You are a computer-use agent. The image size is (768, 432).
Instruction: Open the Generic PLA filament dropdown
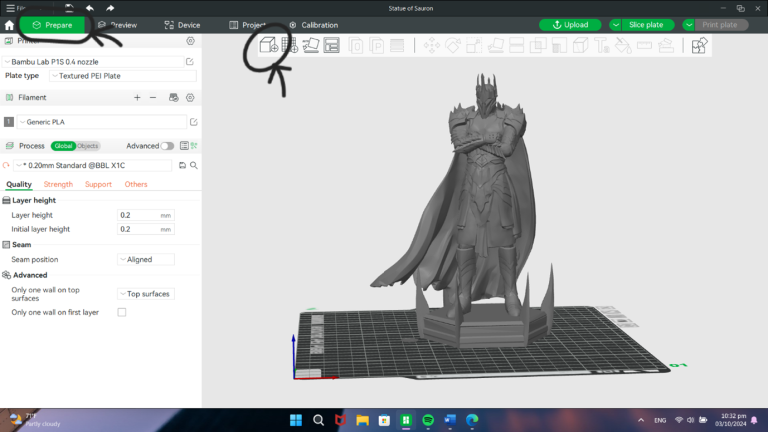pos(100,122)
